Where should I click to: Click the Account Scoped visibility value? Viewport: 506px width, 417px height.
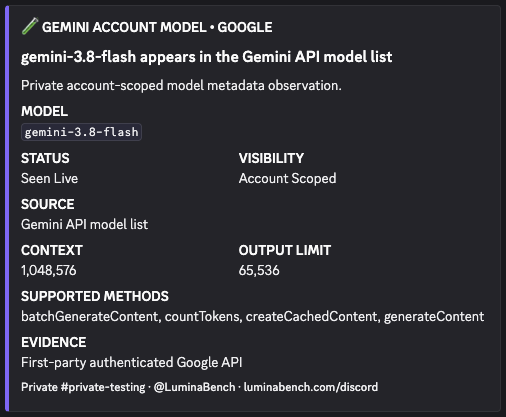(x=287, y=178)
